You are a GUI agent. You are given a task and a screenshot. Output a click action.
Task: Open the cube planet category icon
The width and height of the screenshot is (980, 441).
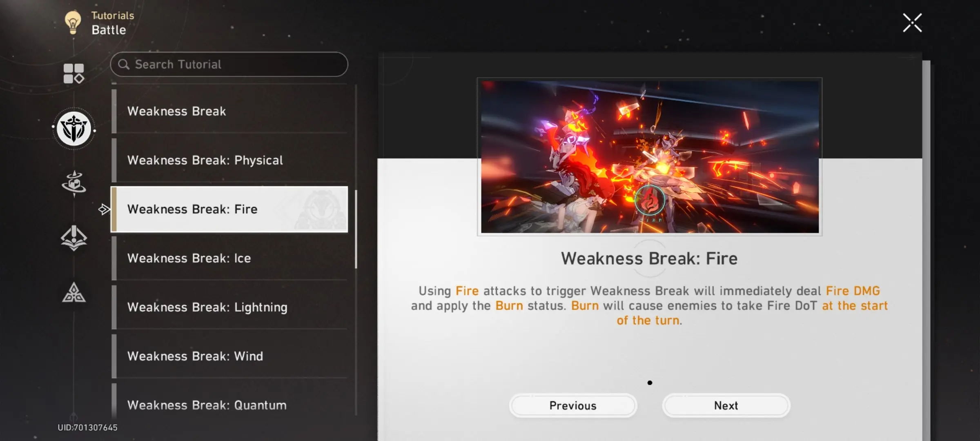click(74, 183)
